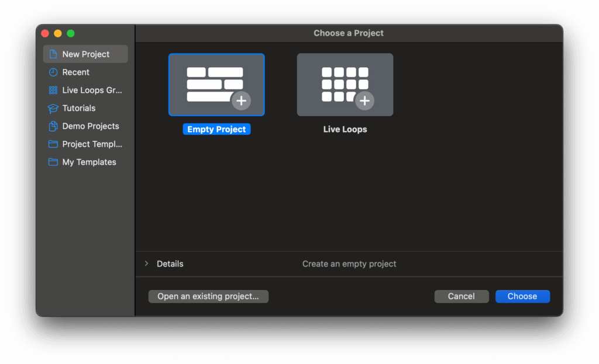Screen dimensions: 599x364
Task: Click the My Templates folder icon
Action: (53, 162)
